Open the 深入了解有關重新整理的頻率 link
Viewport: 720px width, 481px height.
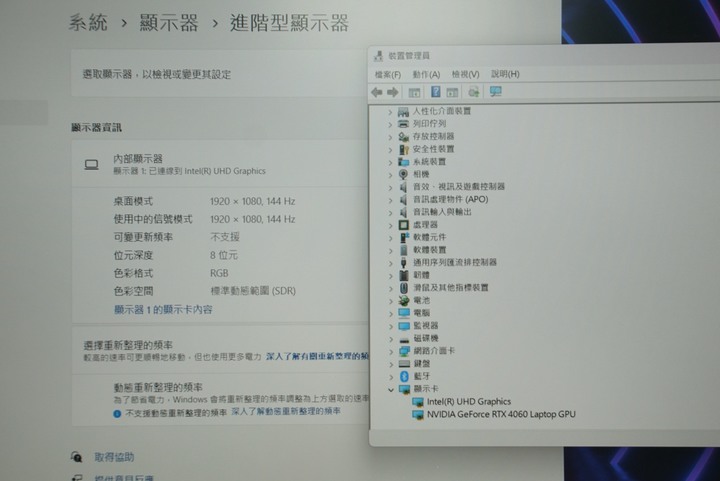tap(317, 356)
